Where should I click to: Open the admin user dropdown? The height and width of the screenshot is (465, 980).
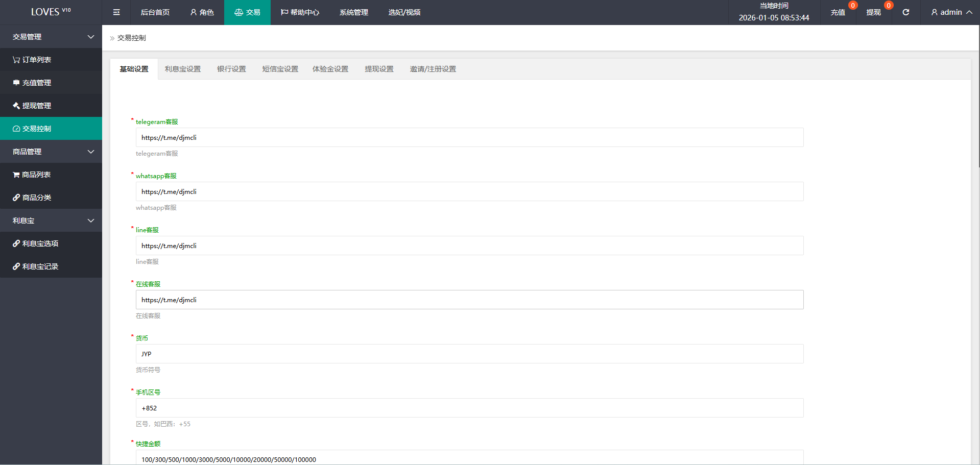click(x=951, y=12)
